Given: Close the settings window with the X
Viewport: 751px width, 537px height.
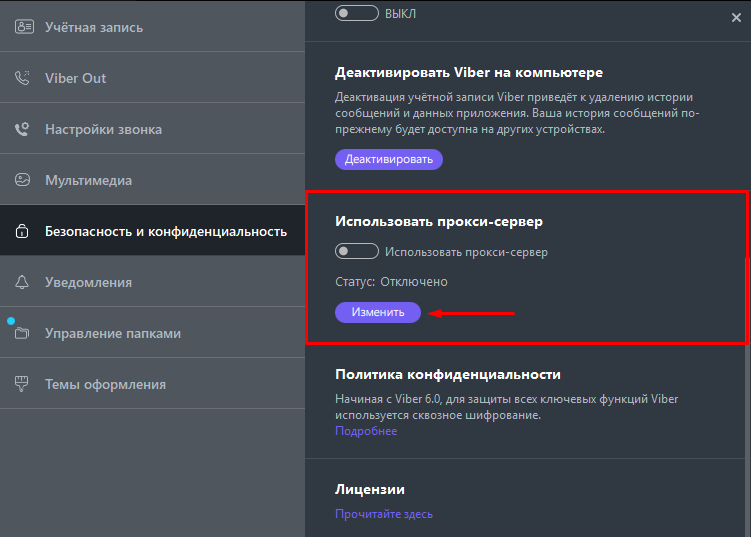Looking at the screenshot, I should (736, 18).
